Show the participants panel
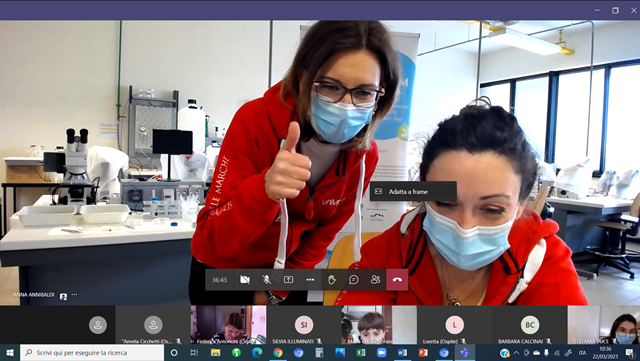This screenshot has height=361, width=640. [376, 280]
